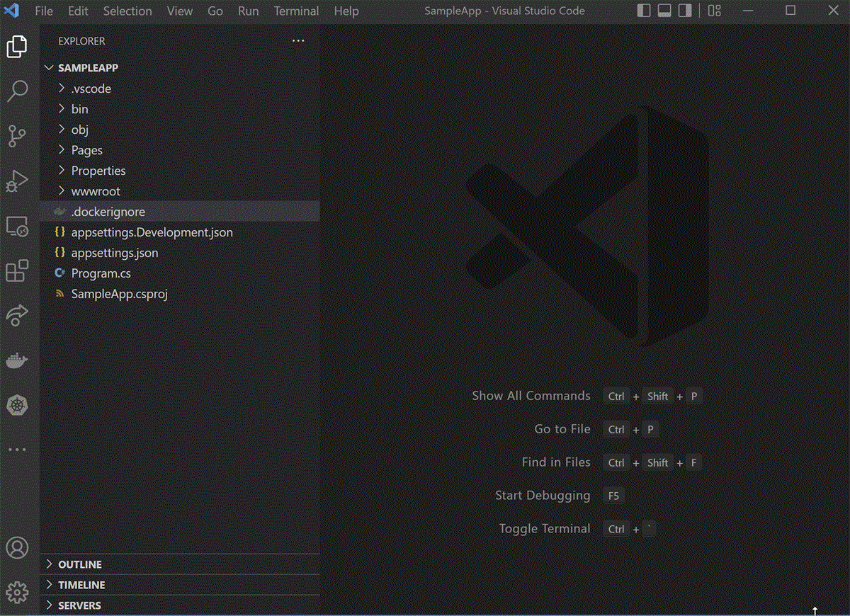This screenshot has height=616, width=850.
Task: Expand the SERVERS section
Action: (179, 605)
